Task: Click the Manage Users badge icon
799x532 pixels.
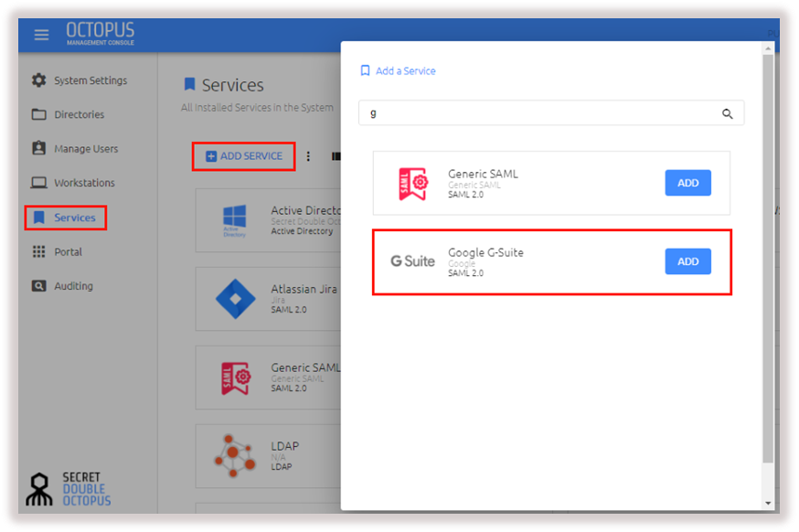Action: click(38, 148)
